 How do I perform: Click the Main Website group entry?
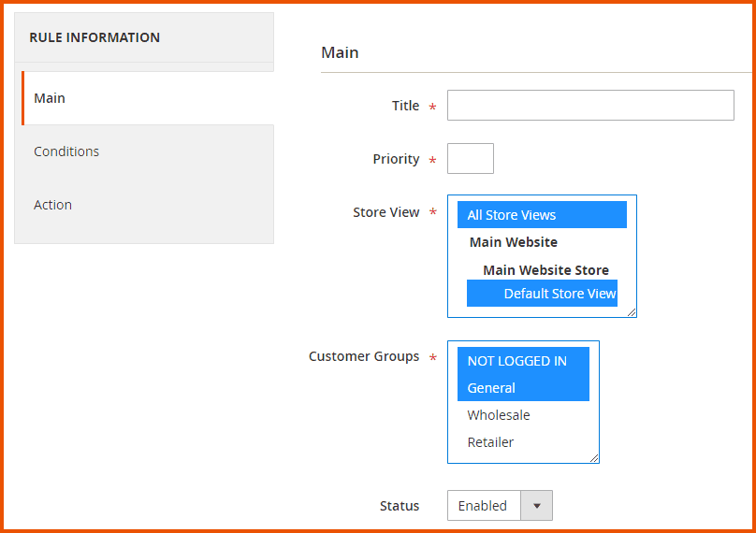tap(514, 242)
